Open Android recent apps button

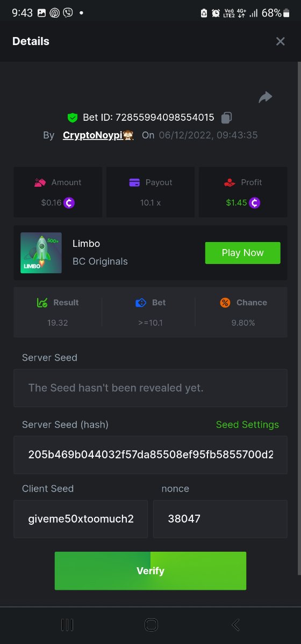click(x=67, y=625)
